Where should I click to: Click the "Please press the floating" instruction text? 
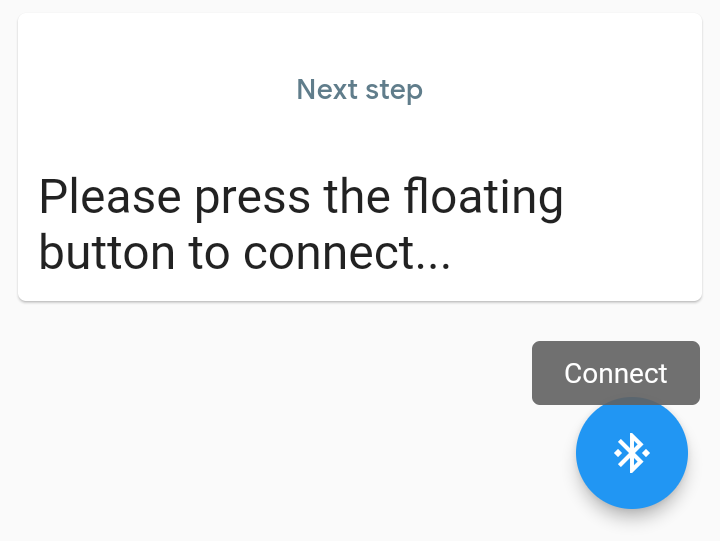[x=301, y=197]
